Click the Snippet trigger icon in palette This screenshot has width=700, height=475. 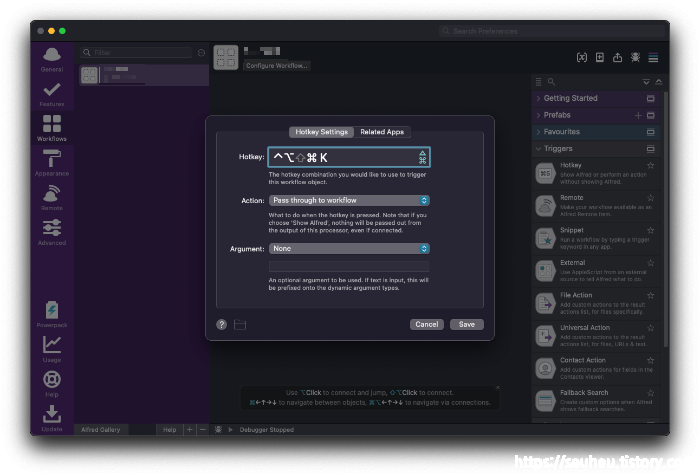click(545, 238)
